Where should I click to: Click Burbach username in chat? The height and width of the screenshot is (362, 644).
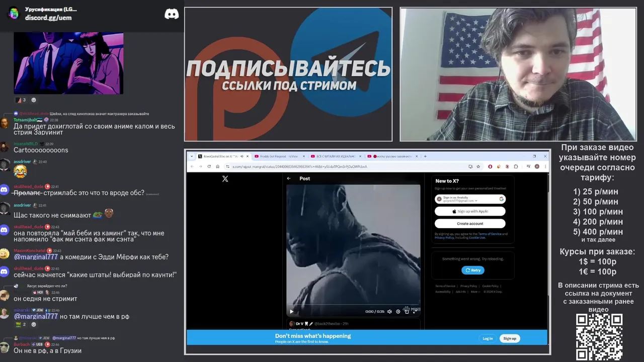tap(22, 344)
